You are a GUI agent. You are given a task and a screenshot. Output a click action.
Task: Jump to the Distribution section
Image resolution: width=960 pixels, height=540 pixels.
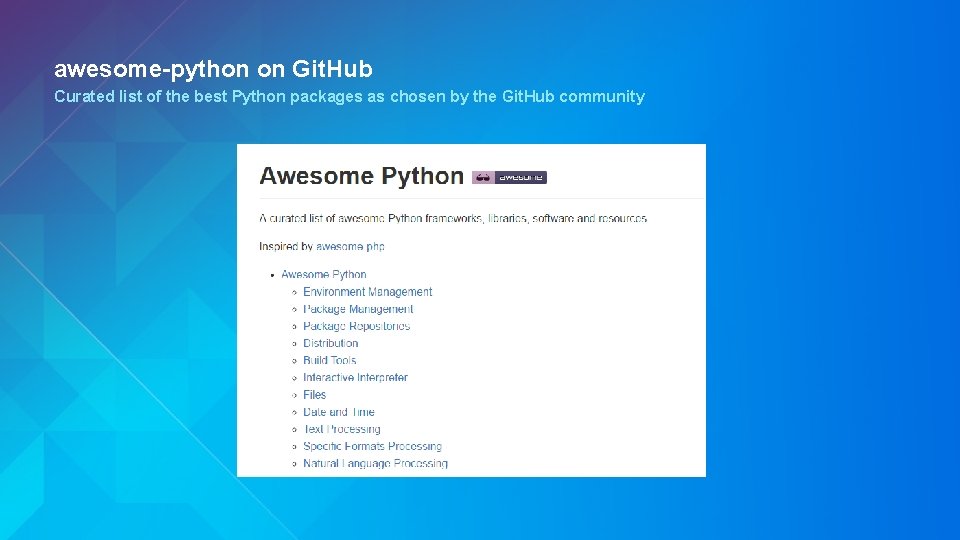click(x=331, y=343)
